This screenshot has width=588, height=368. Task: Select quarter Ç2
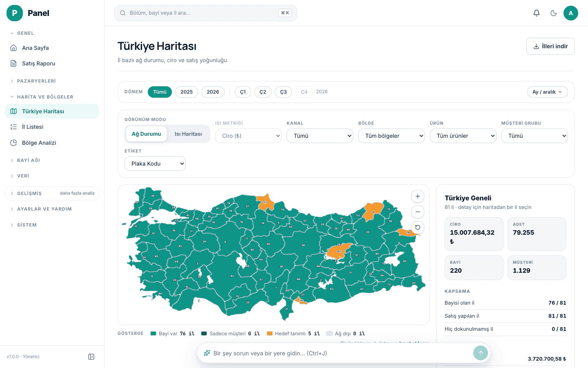coord(263,92)
